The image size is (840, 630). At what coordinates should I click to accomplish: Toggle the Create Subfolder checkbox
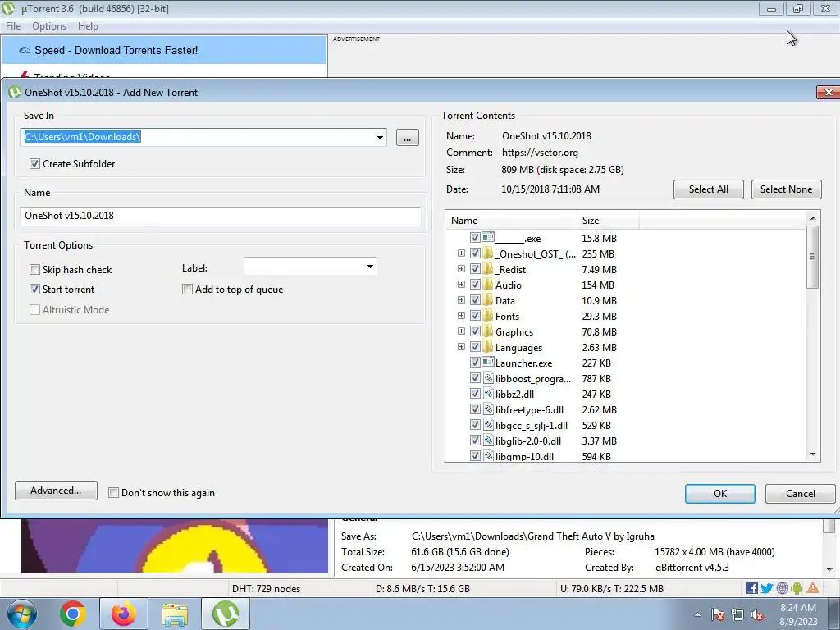tap(34, 163)
